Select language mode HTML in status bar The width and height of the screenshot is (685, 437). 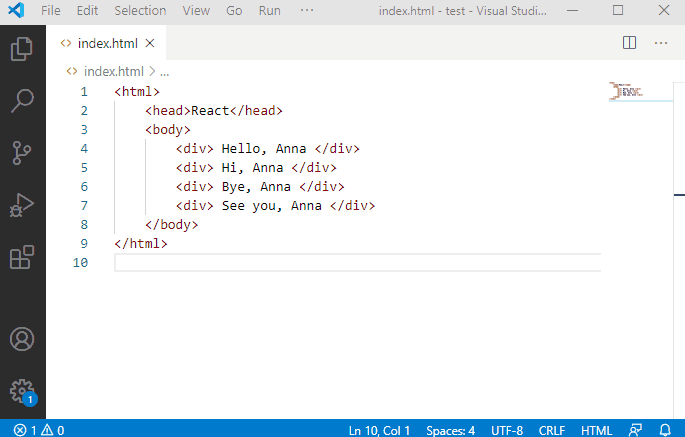(x=596, y=430)
